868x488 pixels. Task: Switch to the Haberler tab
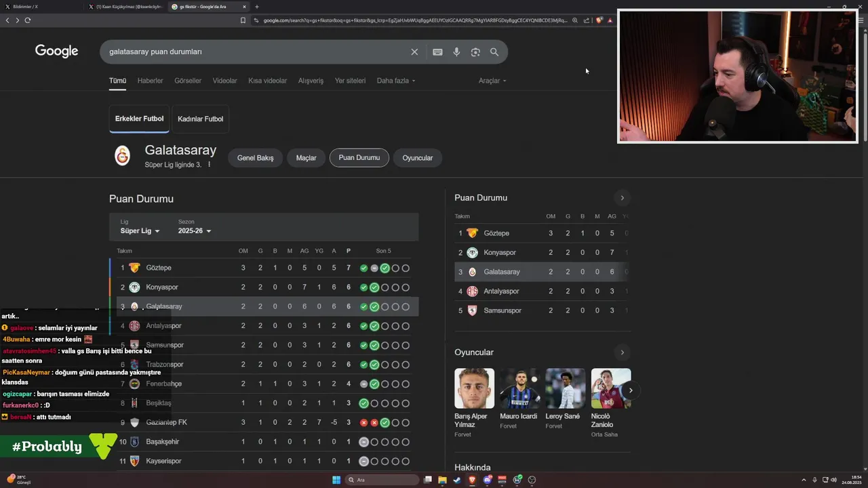(150, 81)
